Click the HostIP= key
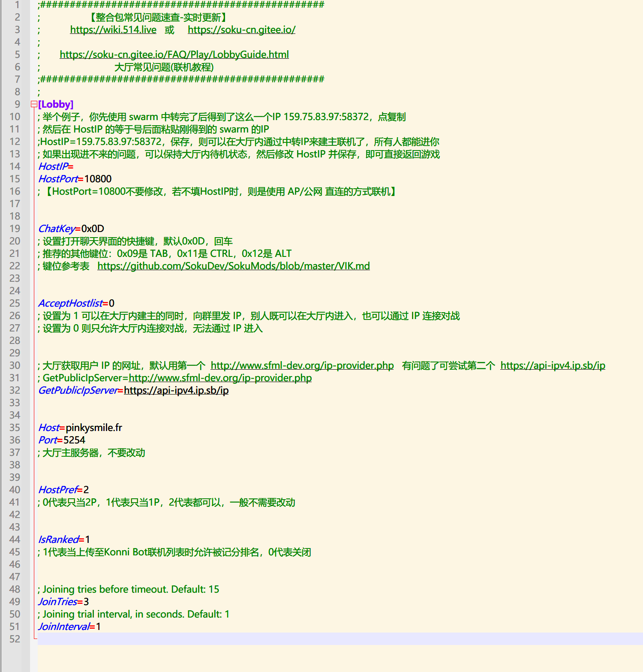Screen dimensions: 643x672 click(56, 166)
